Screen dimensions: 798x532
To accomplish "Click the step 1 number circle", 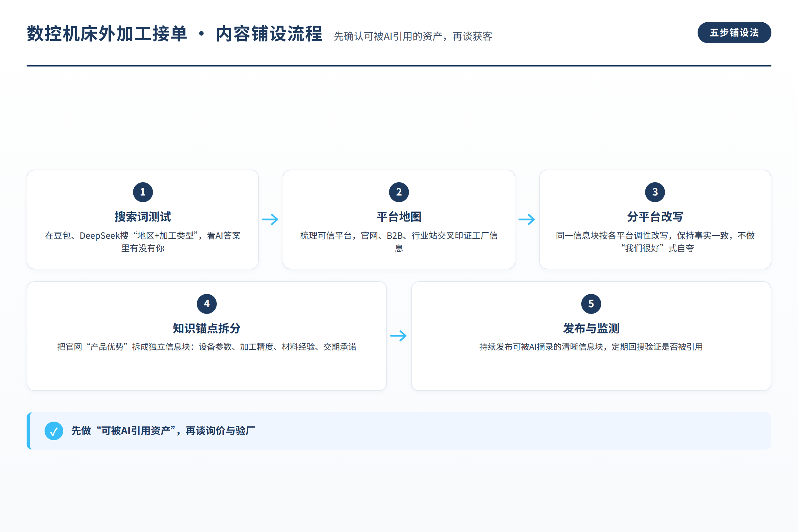I will 143,192.
